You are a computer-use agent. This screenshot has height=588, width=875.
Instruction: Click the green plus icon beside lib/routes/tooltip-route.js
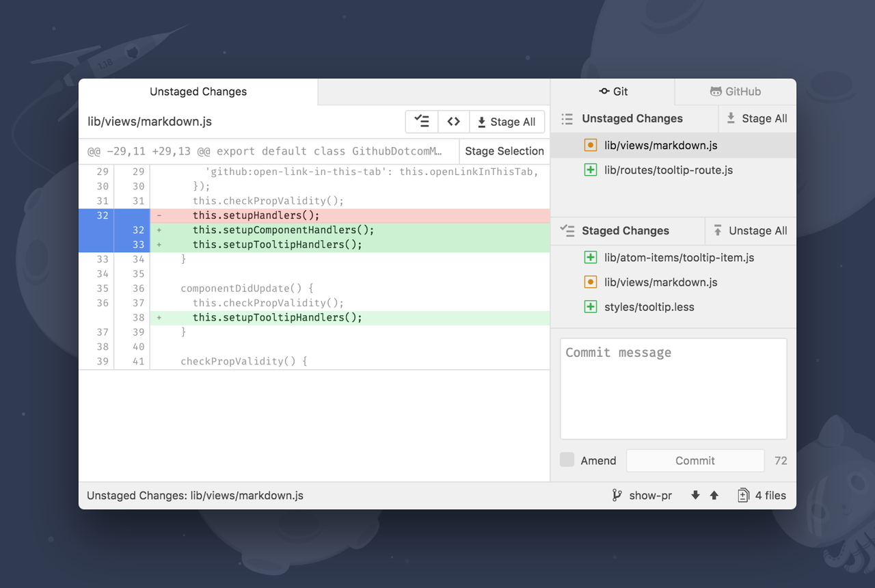589,170
